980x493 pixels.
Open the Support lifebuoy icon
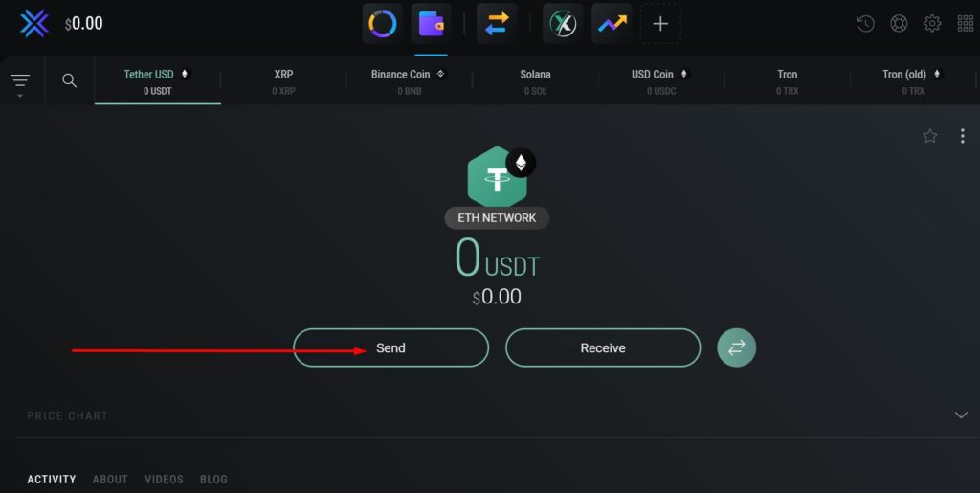tap(899, 24)
